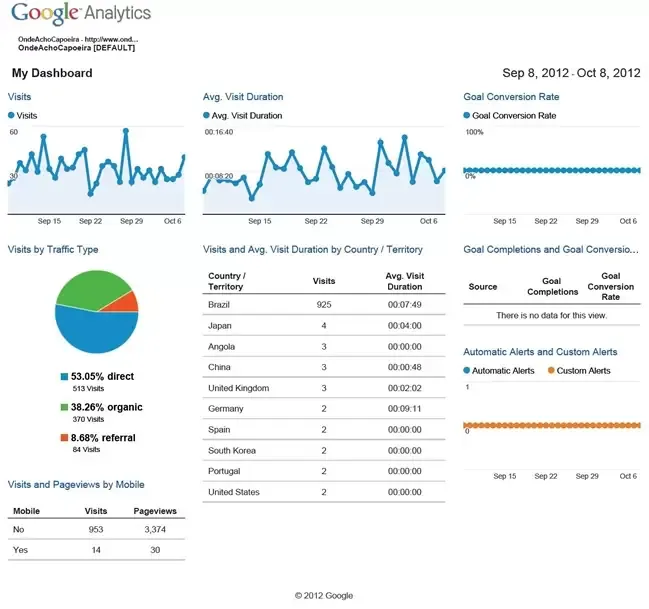649x609 pixels.
Task: Select the Sep 8, 2012 - Oct 8, 2012 date range
Action: coord(570,73)
